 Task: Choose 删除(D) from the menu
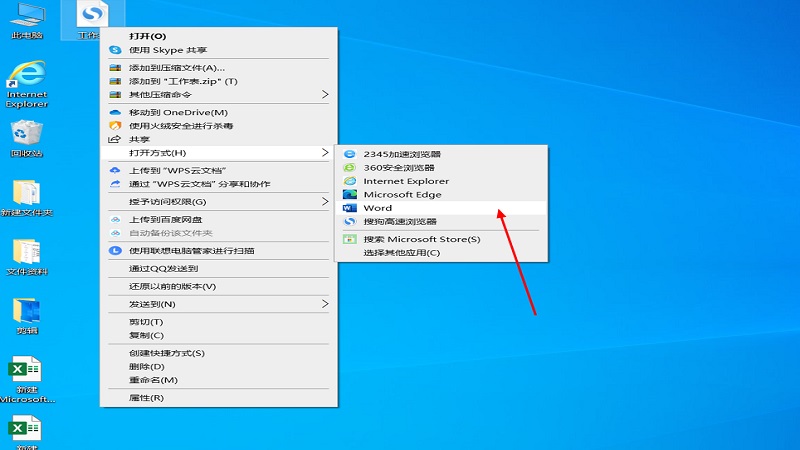(218, 366)
